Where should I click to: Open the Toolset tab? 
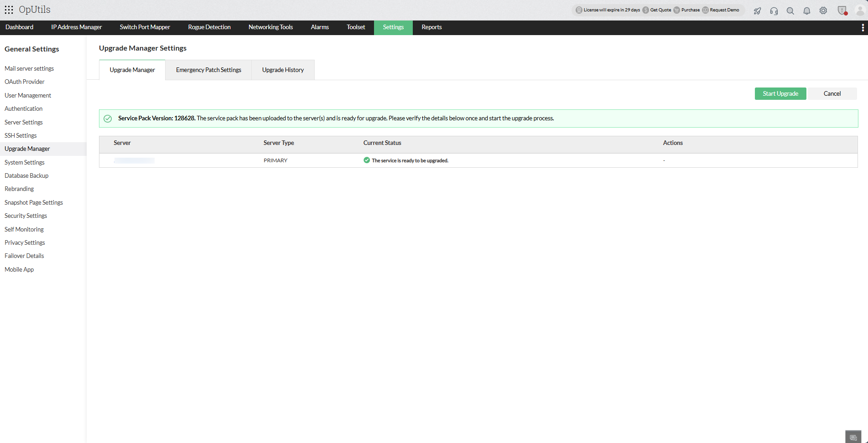click(x=356, y=27)
